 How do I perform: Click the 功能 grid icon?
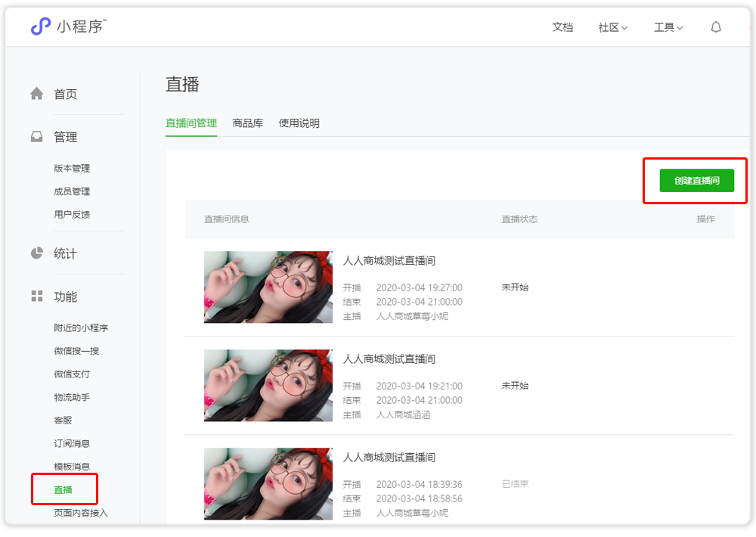(x=36, y=296)
